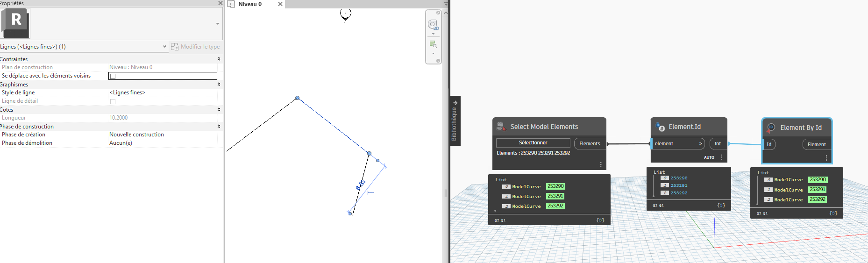The height and width of the screenshot is (263, 868).
Task: Click the Revit type thumbnail in Properties
Action: [16, 23]
